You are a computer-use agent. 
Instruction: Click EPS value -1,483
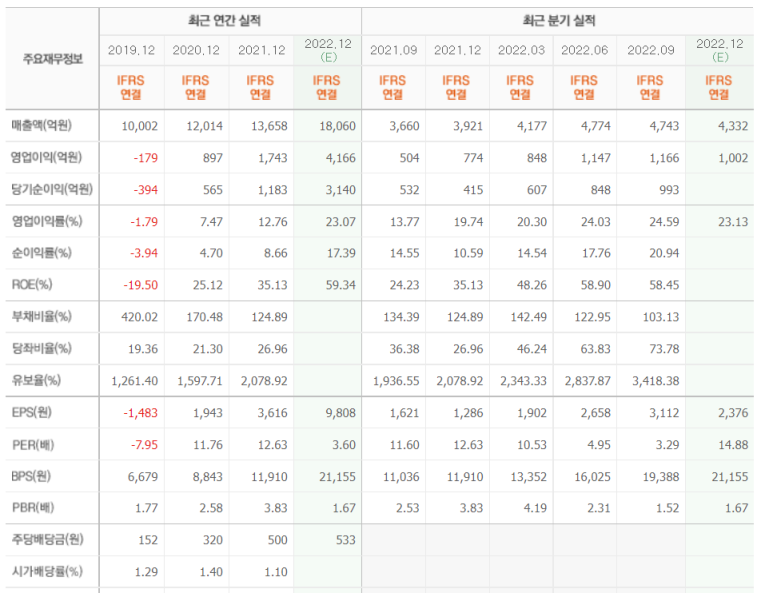pyautogui.click(x=141, y=413)
